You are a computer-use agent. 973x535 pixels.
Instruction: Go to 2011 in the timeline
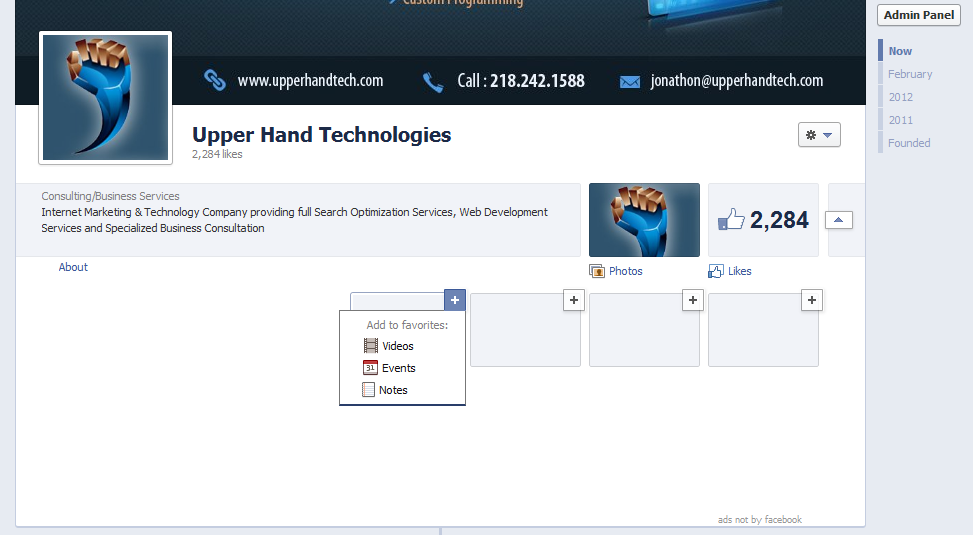[900, 120]
